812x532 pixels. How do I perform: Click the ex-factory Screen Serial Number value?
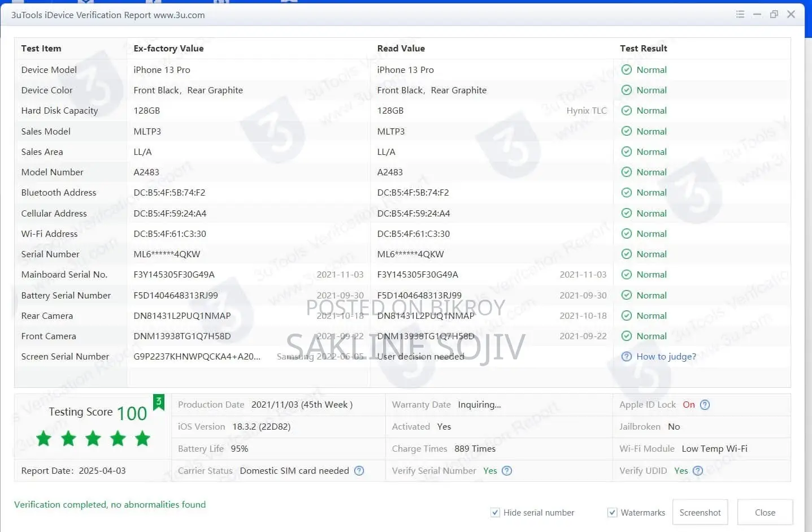click(197, 357)
